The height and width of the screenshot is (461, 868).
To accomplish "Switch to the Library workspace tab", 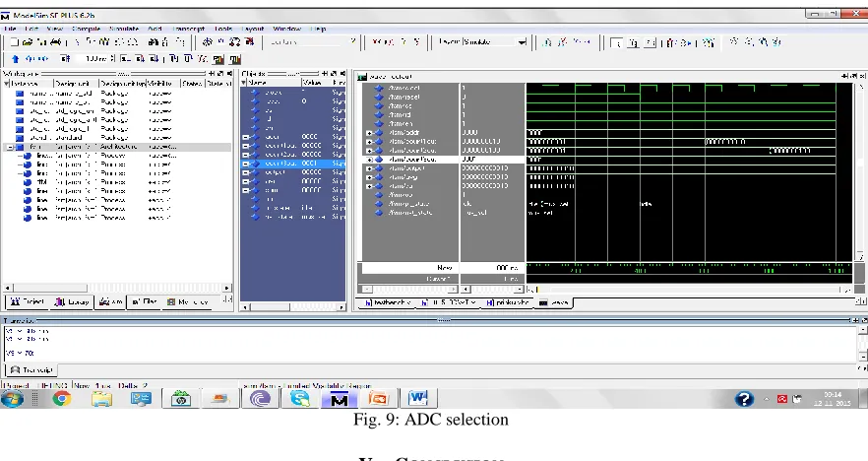I will (72, 302).
